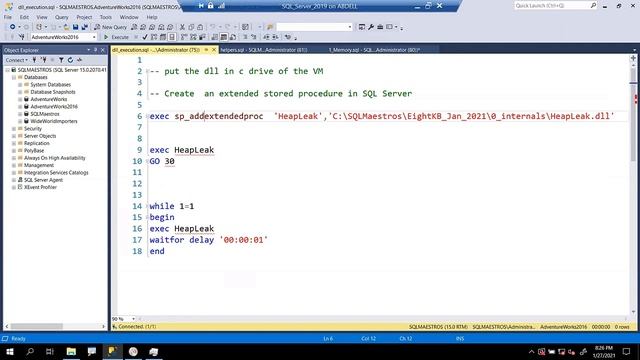Switch to the helpers.sql tab
Viewport: 640px width, 360px height.
click(264, 50)
